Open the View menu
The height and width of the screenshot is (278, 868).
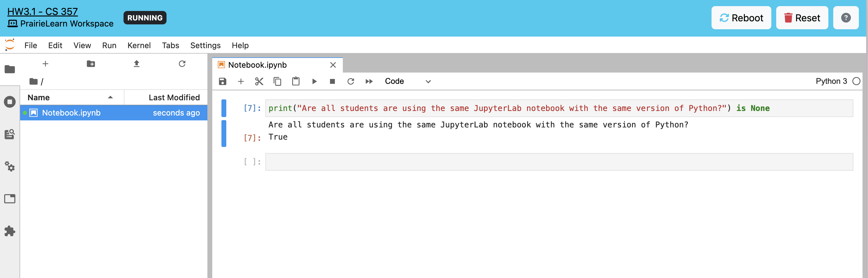(x=82, y=45)
